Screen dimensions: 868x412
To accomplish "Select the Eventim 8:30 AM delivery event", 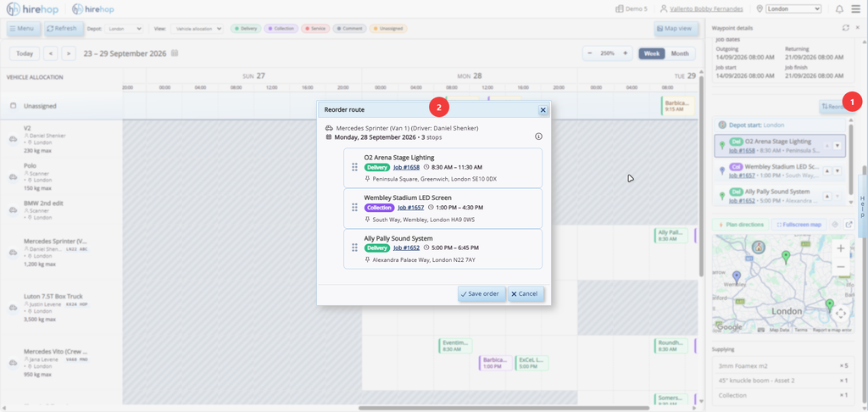I will pyautogui.click(x=455, y=346).
